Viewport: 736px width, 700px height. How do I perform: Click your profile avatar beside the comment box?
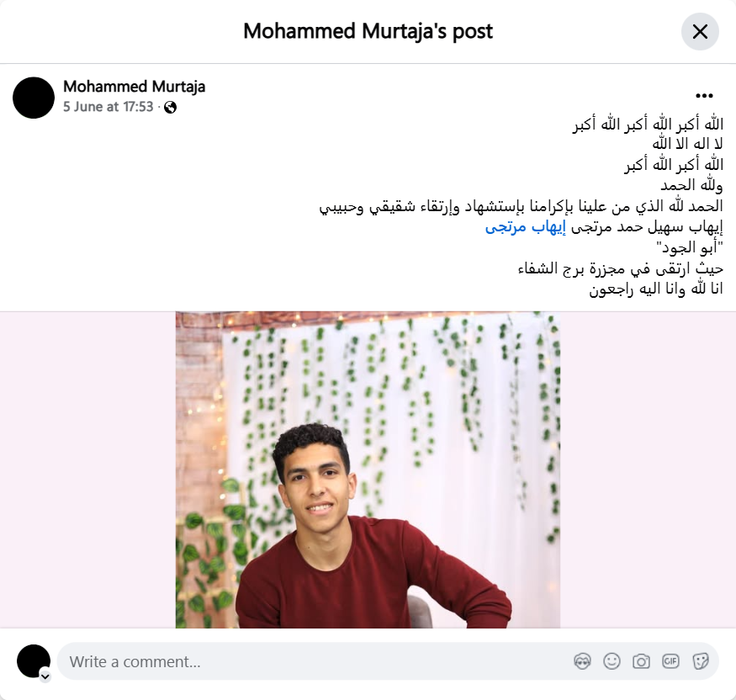coord(34,661)
